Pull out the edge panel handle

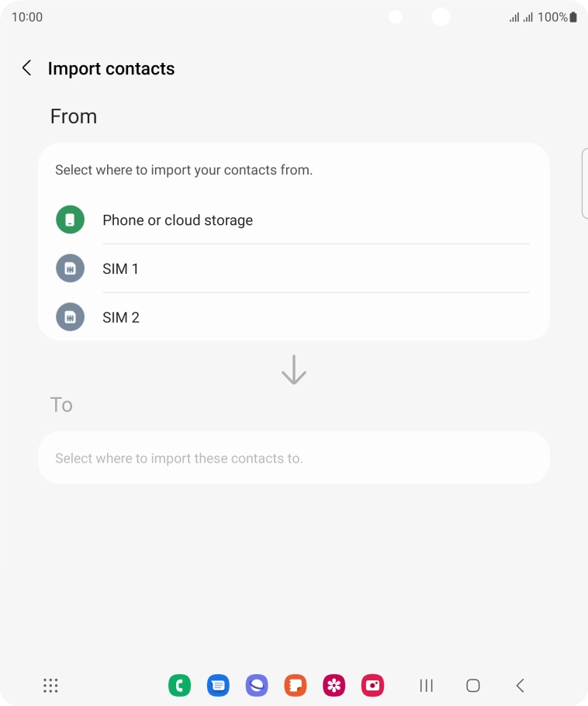(584, 183)
